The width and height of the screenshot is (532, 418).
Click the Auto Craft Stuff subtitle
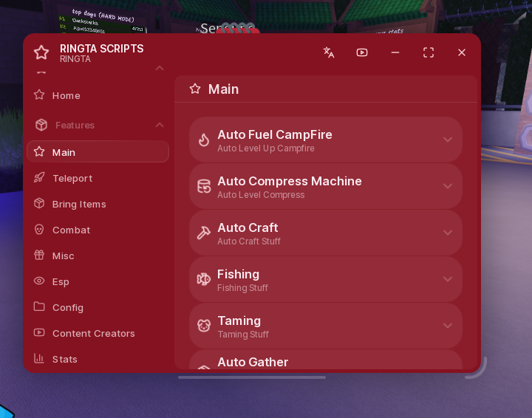[249, 241]
